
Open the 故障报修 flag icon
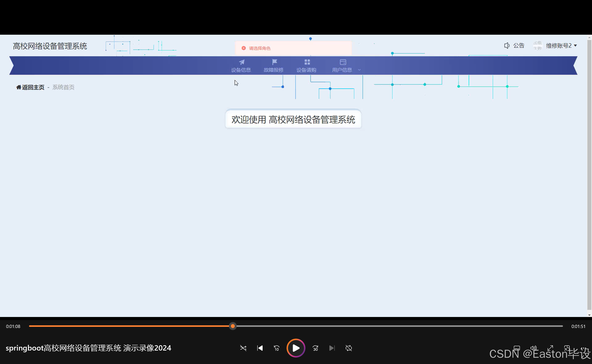pos(274,62)
